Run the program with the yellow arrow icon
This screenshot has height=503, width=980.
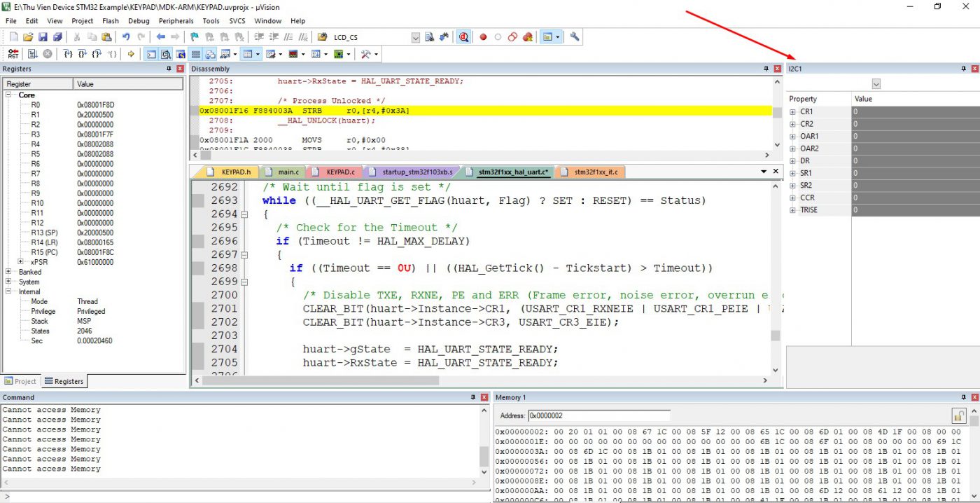coord(130,53)
